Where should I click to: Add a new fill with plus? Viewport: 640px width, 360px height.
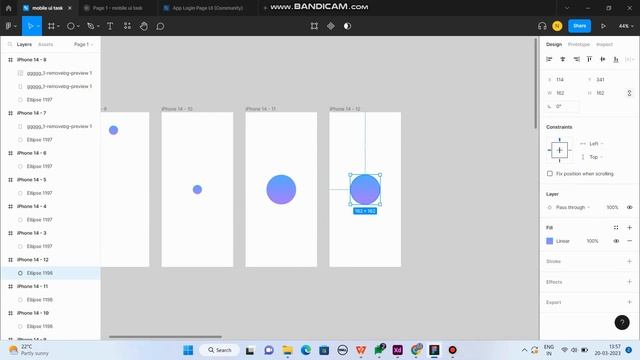(629, 228)
